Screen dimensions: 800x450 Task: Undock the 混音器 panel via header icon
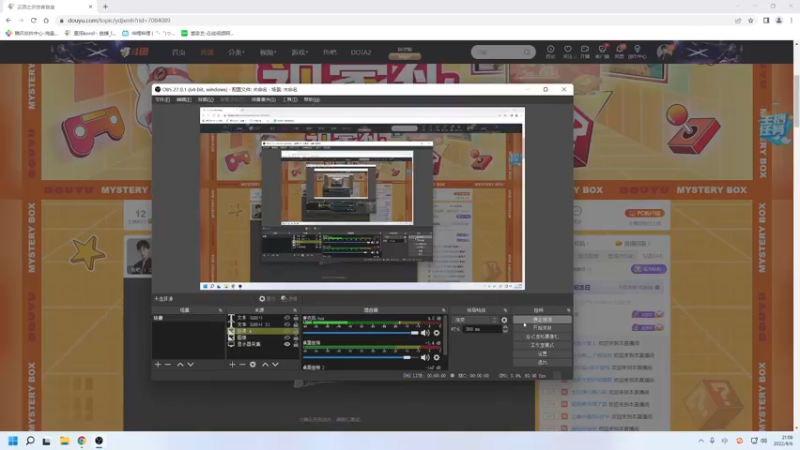pos(443,310)
